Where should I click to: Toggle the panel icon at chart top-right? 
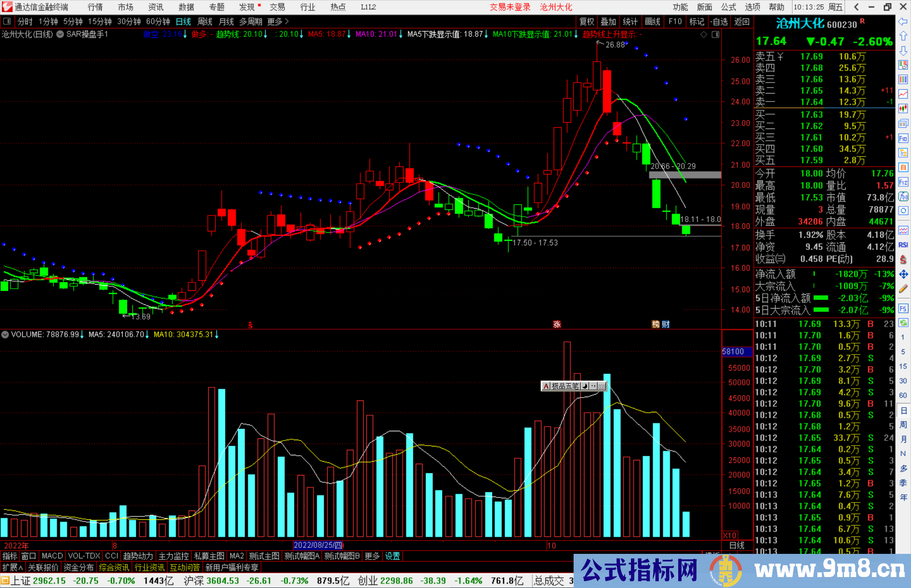715,35
